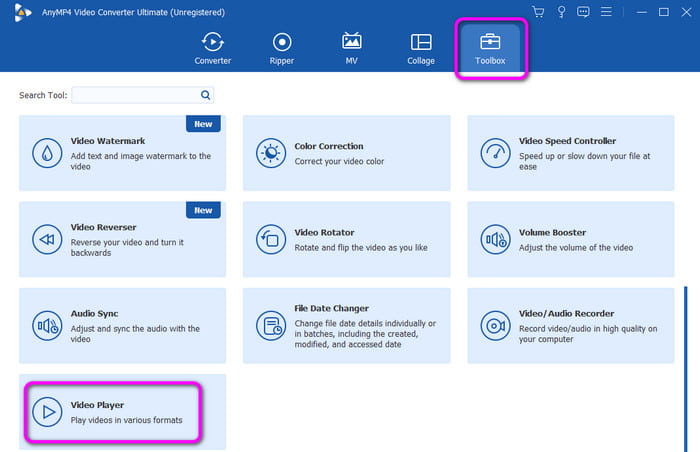The image size is (700, 452).
Task: Click 'Adjust the volume of the video' text
Action: coord(575,247)
